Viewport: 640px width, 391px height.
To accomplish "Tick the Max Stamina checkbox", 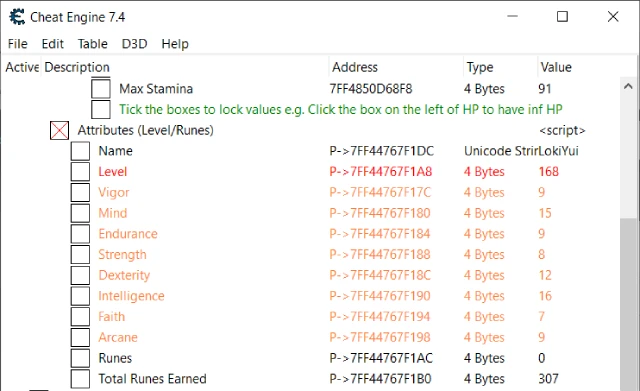I will coord(100,89).
